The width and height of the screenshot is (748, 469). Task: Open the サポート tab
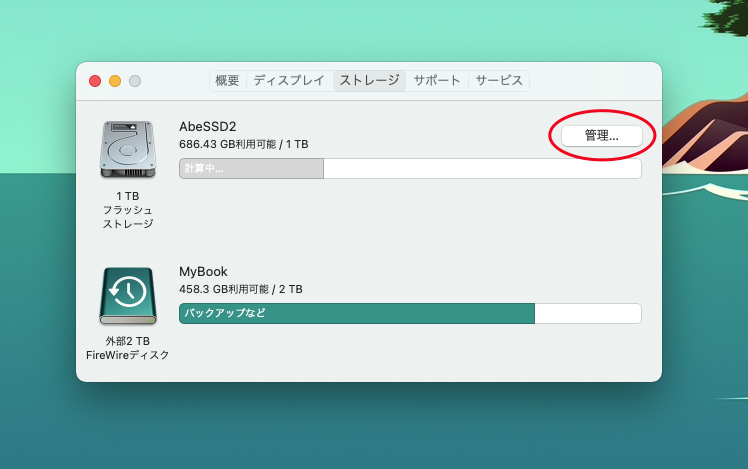(x=436, y=81)
